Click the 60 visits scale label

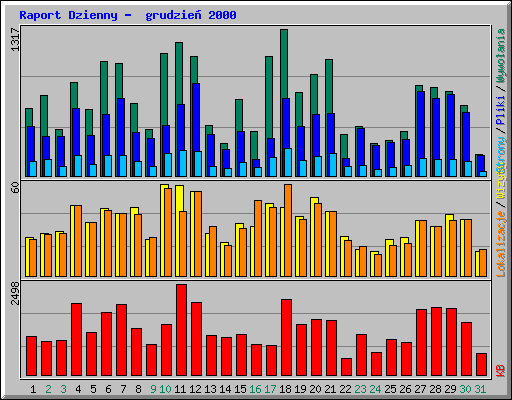point(15,188)
